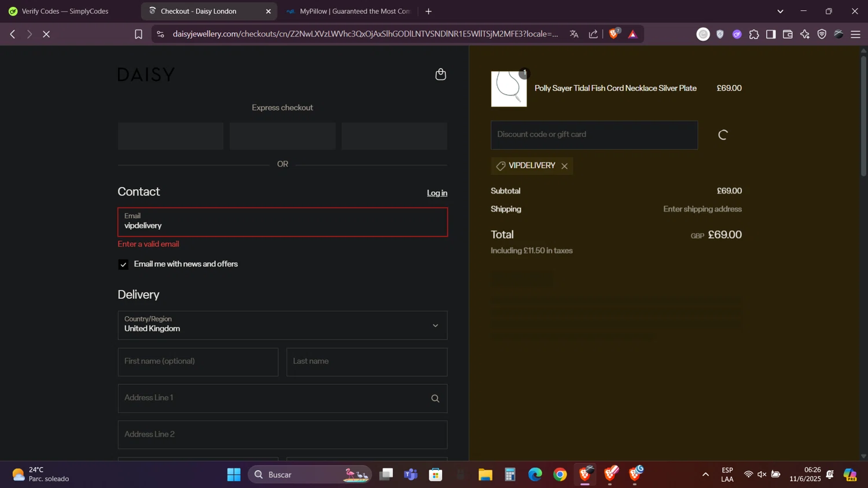Go forward in browser history
This screenshot has height=488, width=868.
pos(29,34)
